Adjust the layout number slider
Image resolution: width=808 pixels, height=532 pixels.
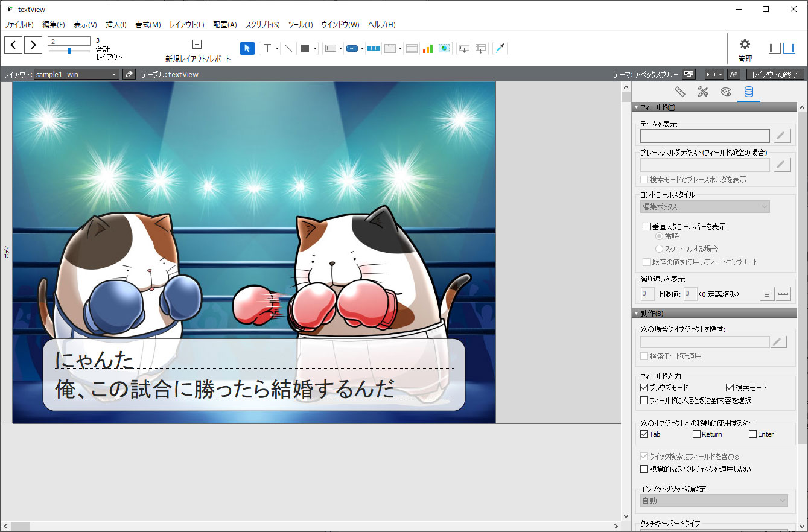[69, 51]
